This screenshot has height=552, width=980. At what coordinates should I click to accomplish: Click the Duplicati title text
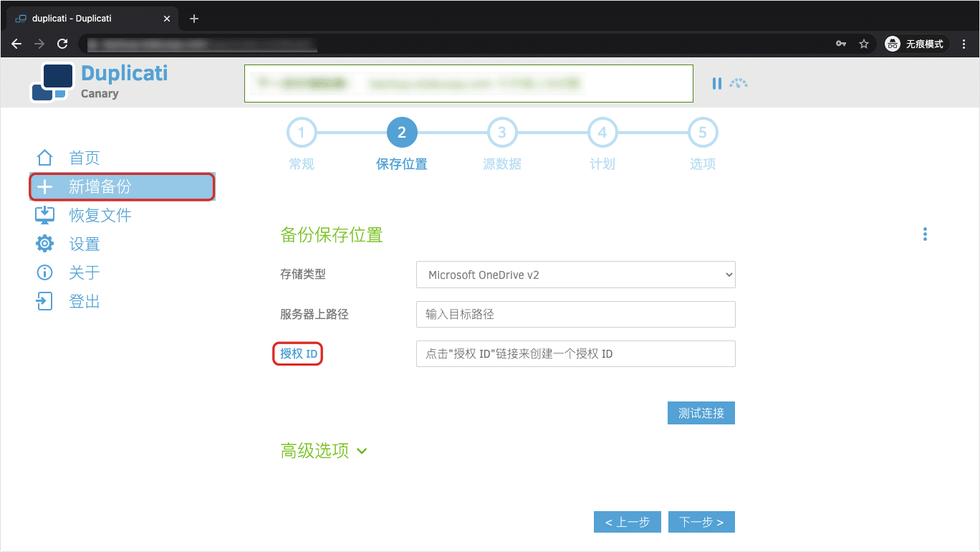pos(125,73)
